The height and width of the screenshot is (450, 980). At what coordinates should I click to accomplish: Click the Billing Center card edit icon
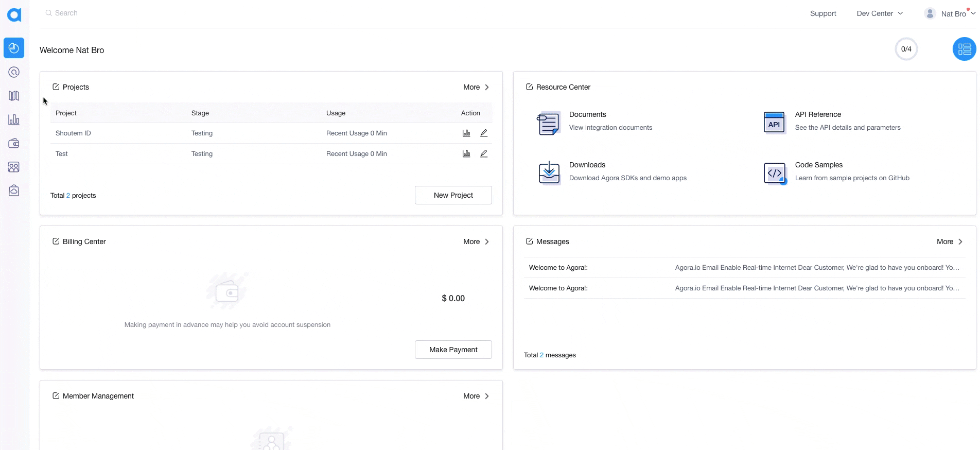tap(56, 241)
